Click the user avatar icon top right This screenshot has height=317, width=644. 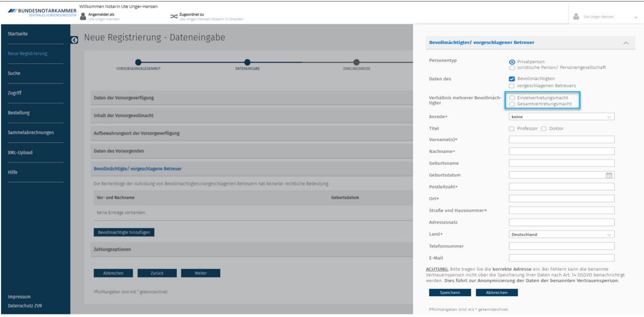[576, 17]
